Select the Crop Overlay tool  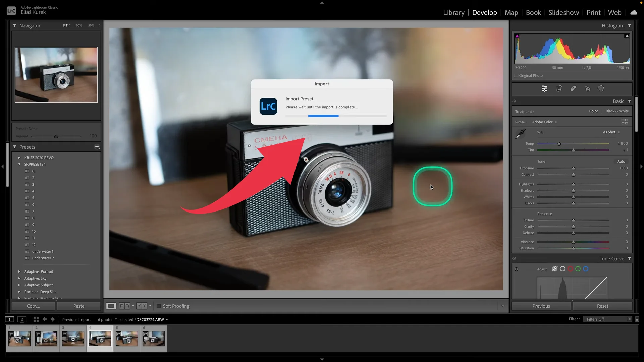pos(559,88)
